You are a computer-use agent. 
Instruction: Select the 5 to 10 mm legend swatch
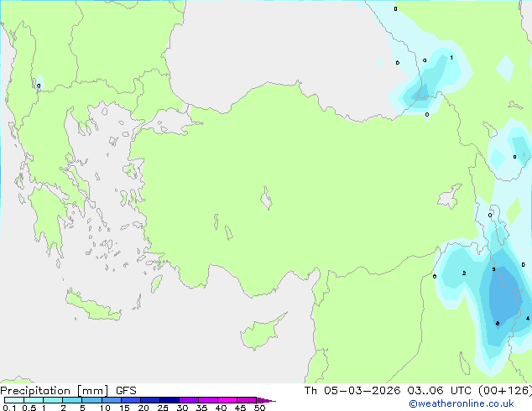91,400
